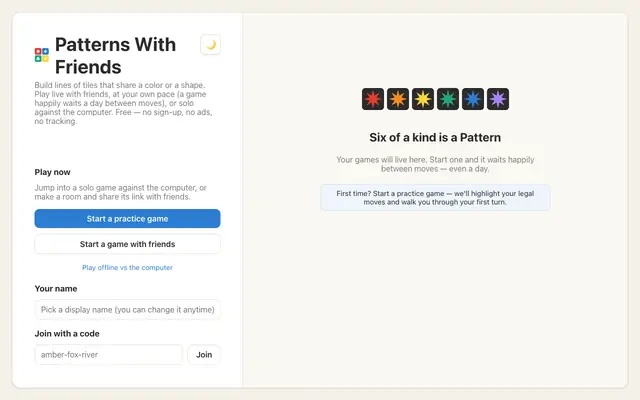This screenshot has width=640, height=400.
Task: Click the Patterns With Friends title
Action: 116,56
